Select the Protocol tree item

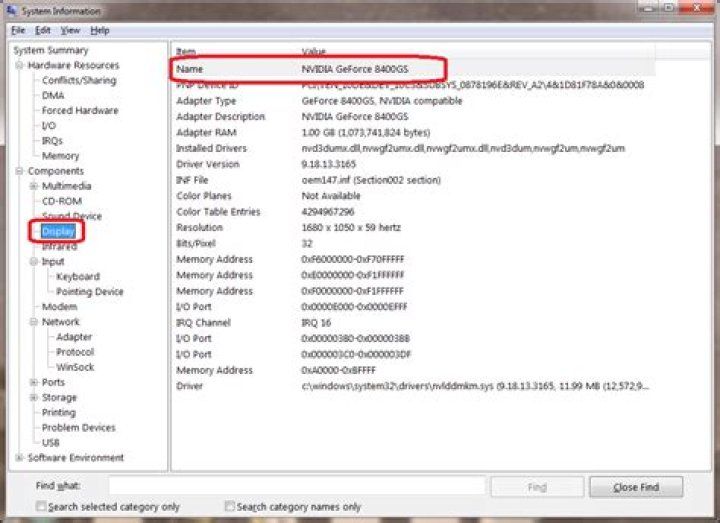click(x=75, y=352)
